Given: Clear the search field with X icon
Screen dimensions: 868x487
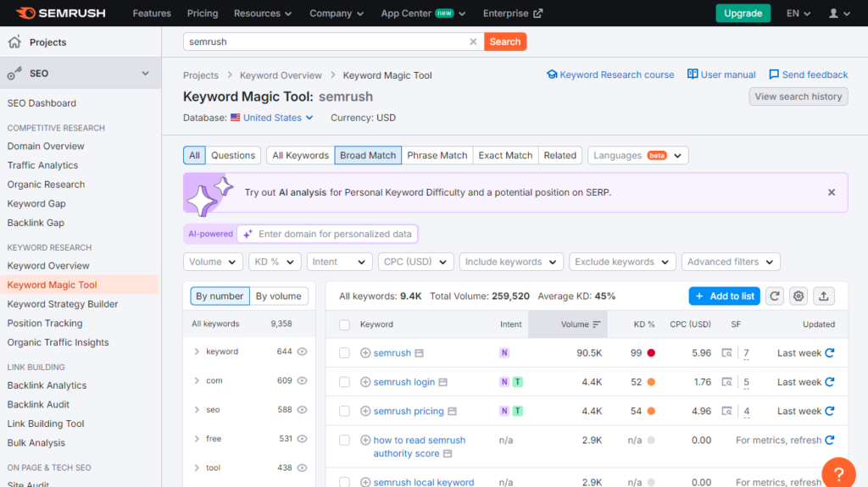Looking at the screenshot, I should click(x=473, y=42).
